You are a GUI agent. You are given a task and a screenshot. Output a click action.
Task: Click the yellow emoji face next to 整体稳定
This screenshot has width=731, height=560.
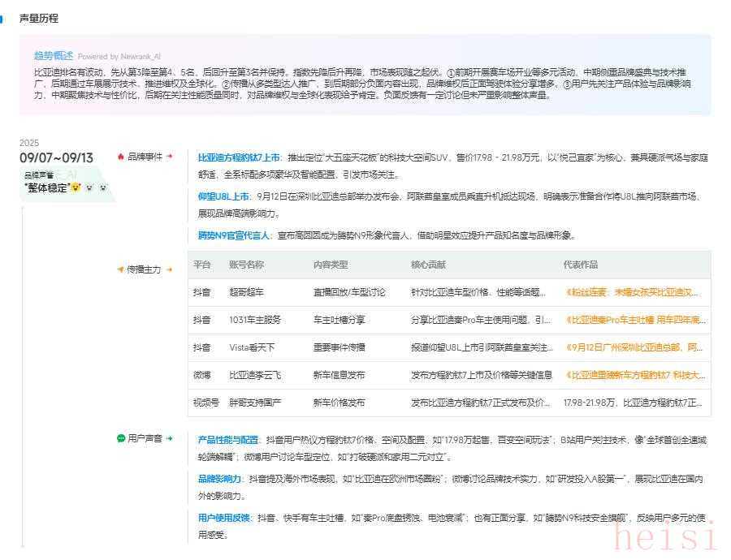pyautogui.click(x=76, y=187)
